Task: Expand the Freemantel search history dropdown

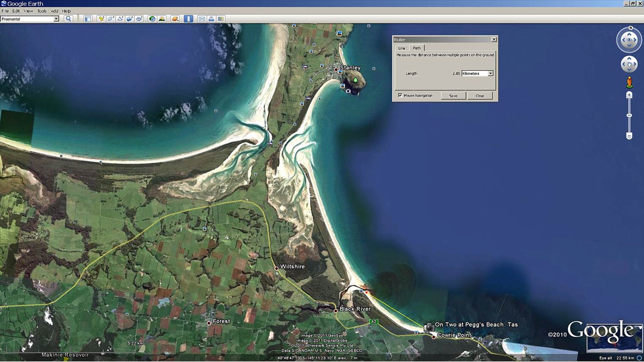Action: 56,19
